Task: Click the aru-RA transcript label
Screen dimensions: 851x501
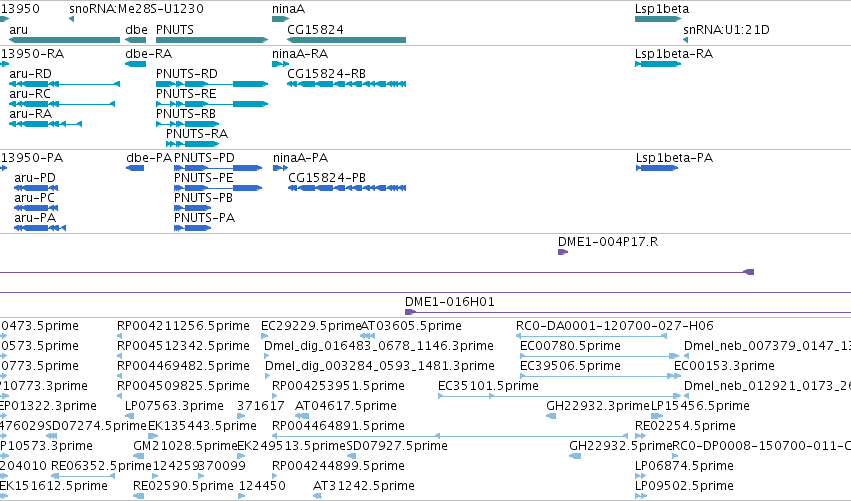Action: pyautogui.click(x=30, y=114)
